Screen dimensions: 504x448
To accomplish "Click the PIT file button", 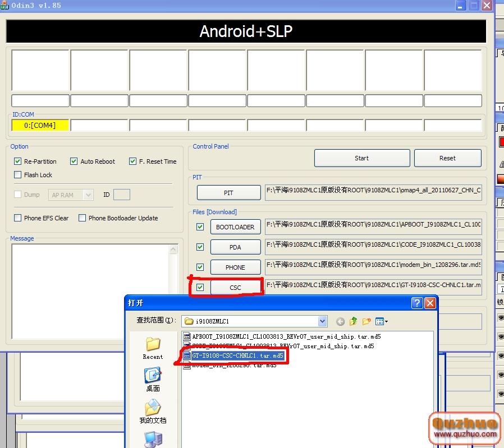I will [x=228, y=193].
